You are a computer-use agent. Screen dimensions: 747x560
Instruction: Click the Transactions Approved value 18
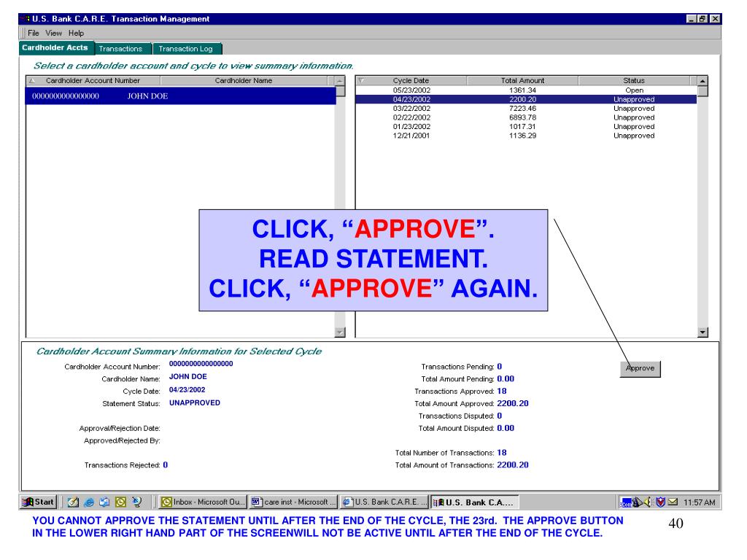pos(502,391)
